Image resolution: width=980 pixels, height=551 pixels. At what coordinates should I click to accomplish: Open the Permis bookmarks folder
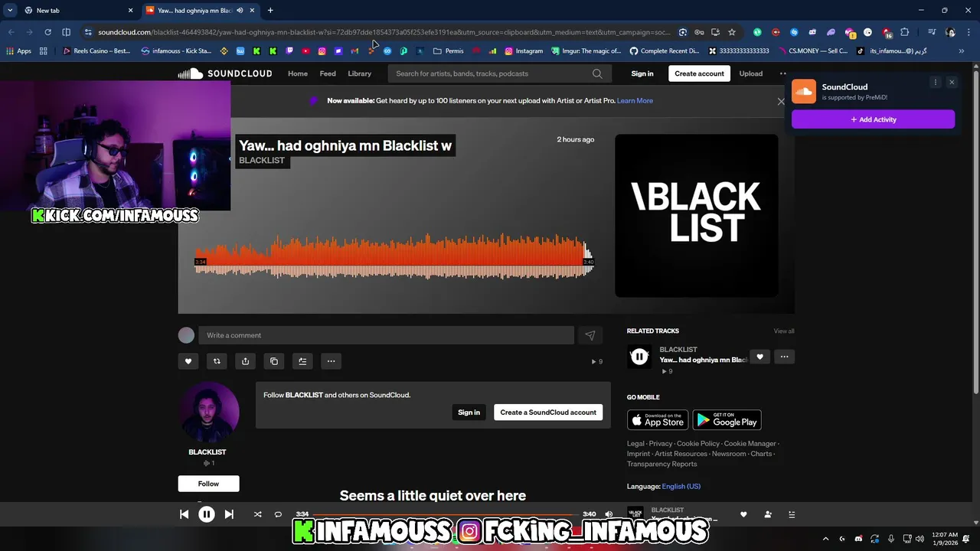click(449, 51)
